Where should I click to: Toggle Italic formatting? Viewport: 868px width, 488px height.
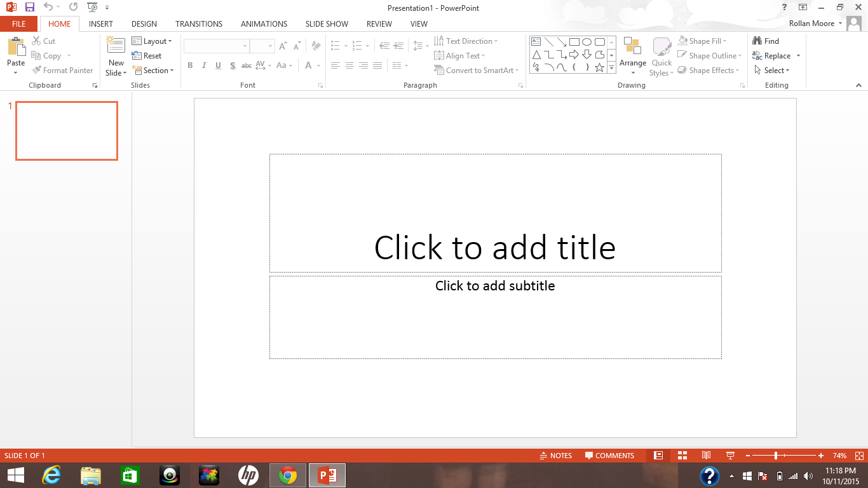tap(204, 65)
